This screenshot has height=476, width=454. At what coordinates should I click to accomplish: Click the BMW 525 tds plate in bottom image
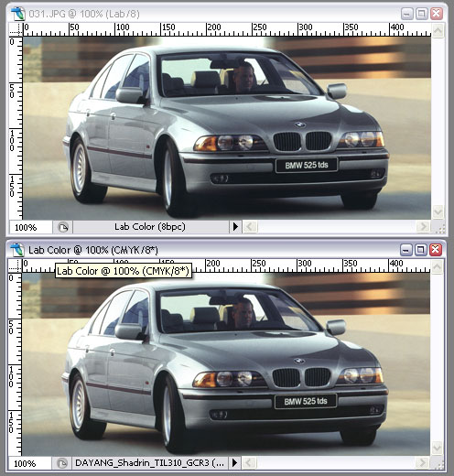(x=306, y=401)
